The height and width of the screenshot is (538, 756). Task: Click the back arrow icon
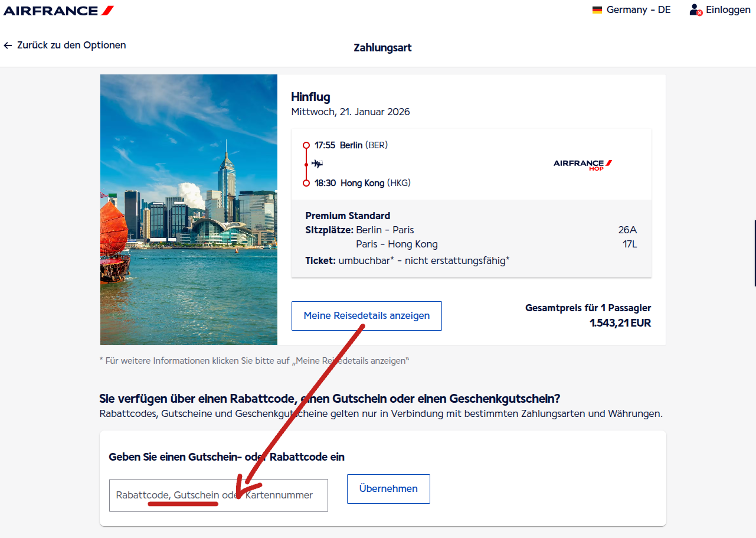point(8,45)
